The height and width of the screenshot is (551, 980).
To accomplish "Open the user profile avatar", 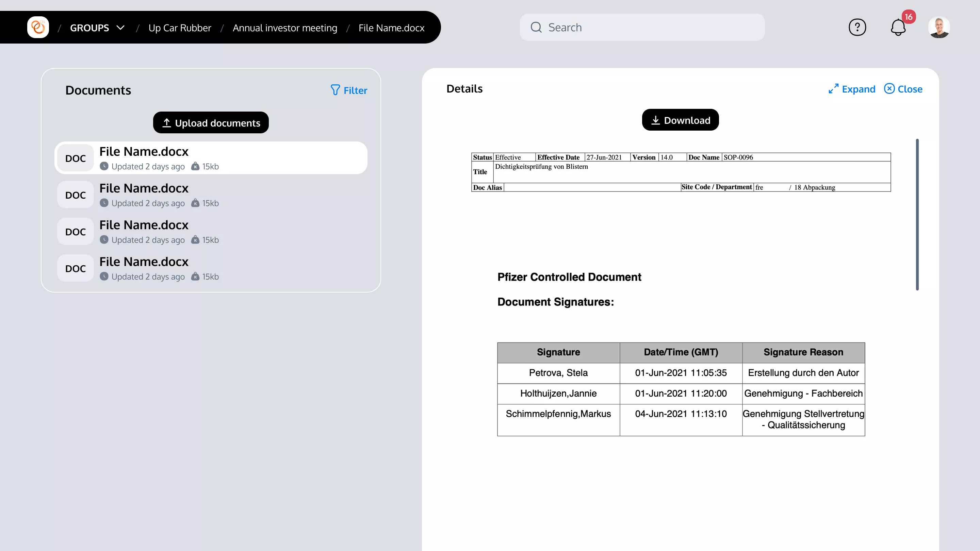I will 939,27.
